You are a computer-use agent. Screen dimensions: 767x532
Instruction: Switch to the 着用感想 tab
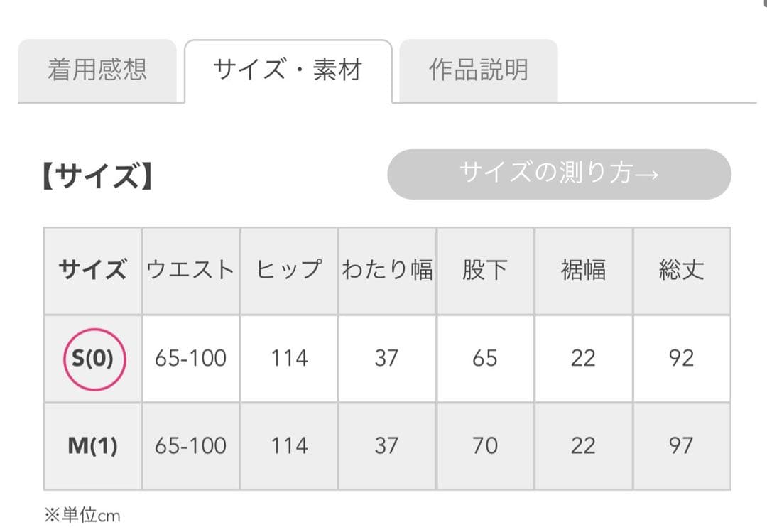(99, 70)
